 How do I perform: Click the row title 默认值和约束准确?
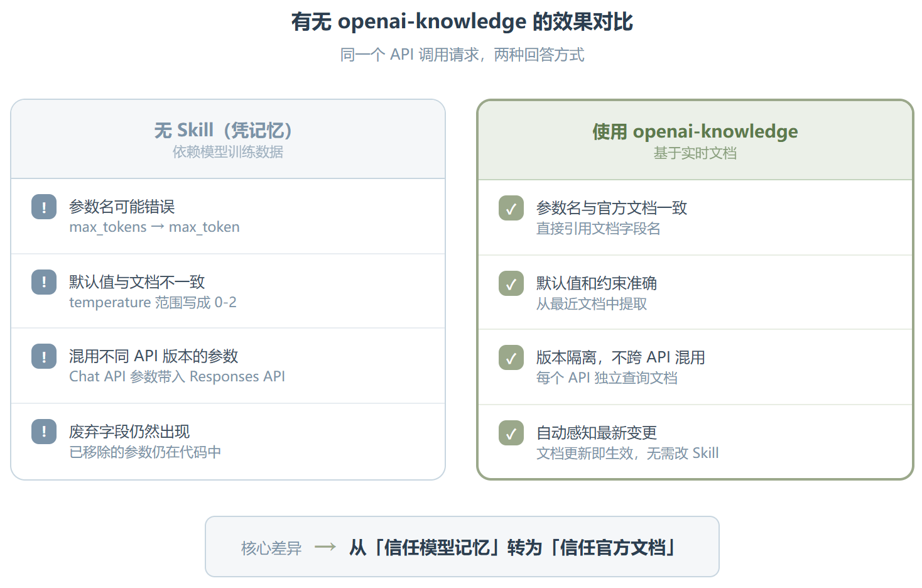(x=597, y=283)
